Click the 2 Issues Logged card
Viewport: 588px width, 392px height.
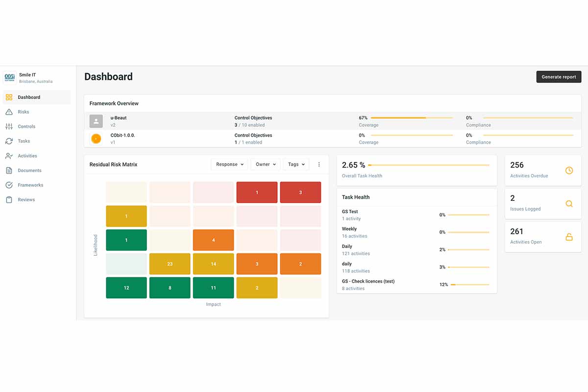(x=543, y=204)
